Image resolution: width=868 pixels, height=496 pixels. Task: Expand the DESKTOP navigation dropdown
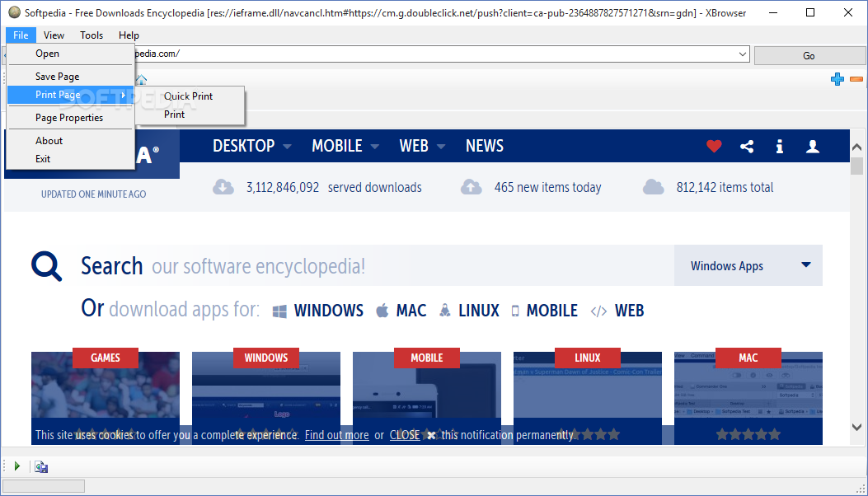tap(287, 147)
